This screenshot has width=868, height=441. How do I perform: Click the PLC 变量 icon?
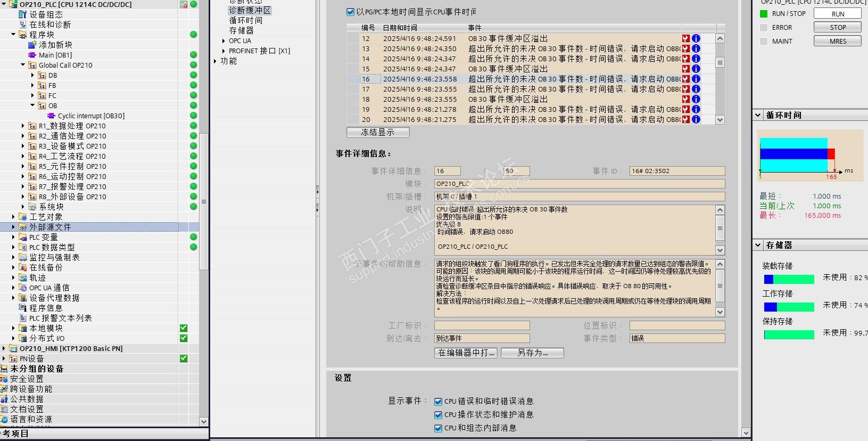23,237
